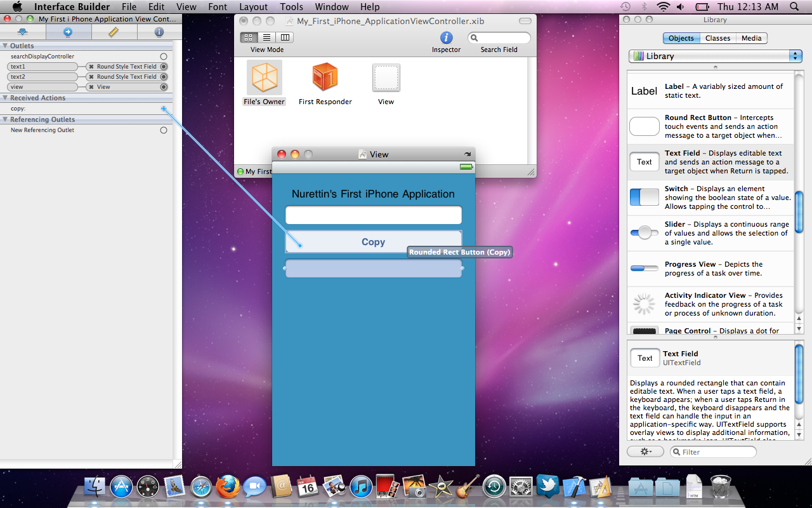This screenshot has height=508, width=812.
Task: Open the gear action menu in Library
Action: click(x=645, y=451)
